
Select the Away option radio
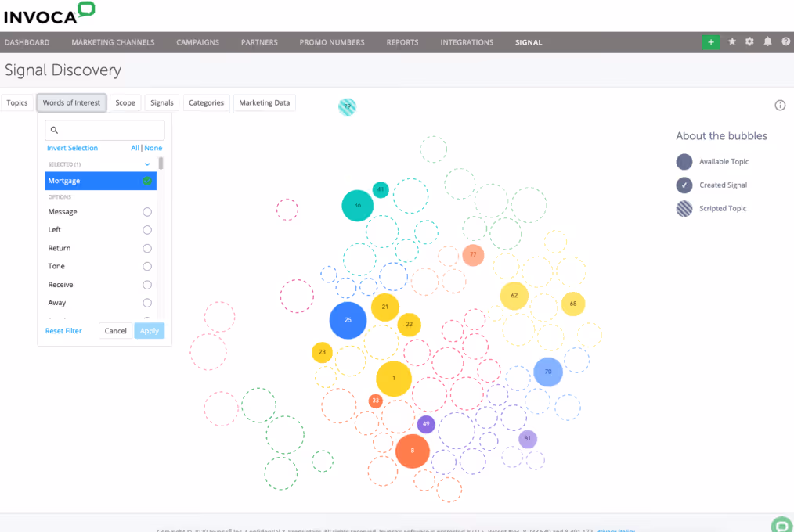tap(147, 303)
